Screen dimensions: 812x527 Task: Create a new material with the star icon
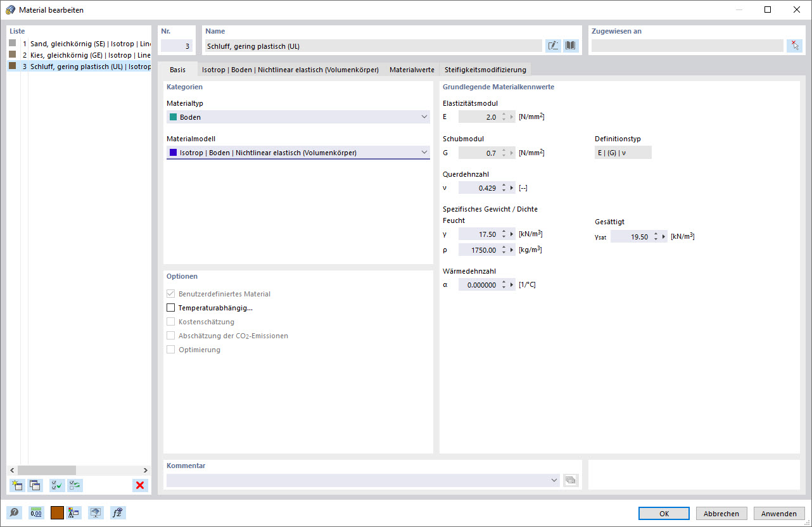click(x=17, y=485)
